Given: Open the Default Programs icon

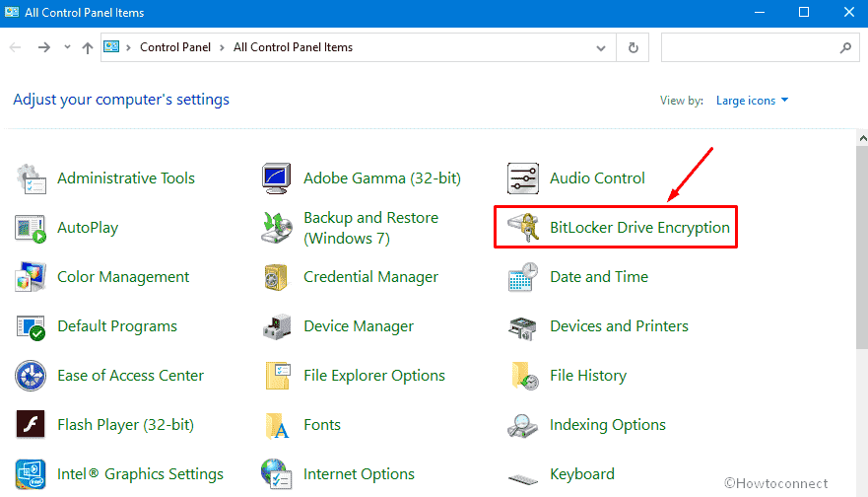Looking at the screenshot, I should coord(31,327).
